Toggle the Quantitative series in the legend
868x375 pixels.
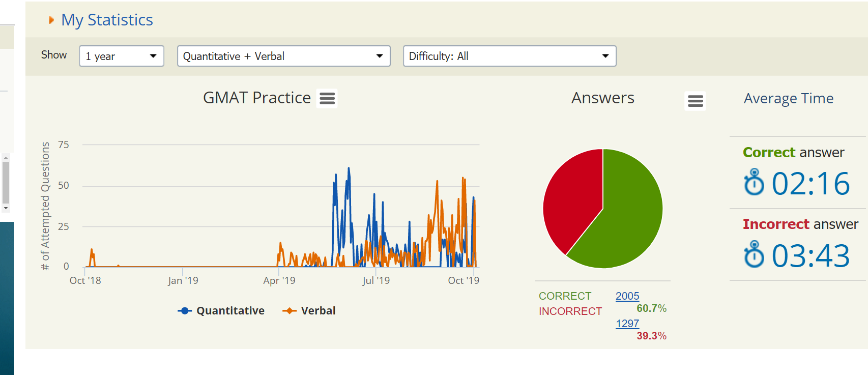(230, 311)
